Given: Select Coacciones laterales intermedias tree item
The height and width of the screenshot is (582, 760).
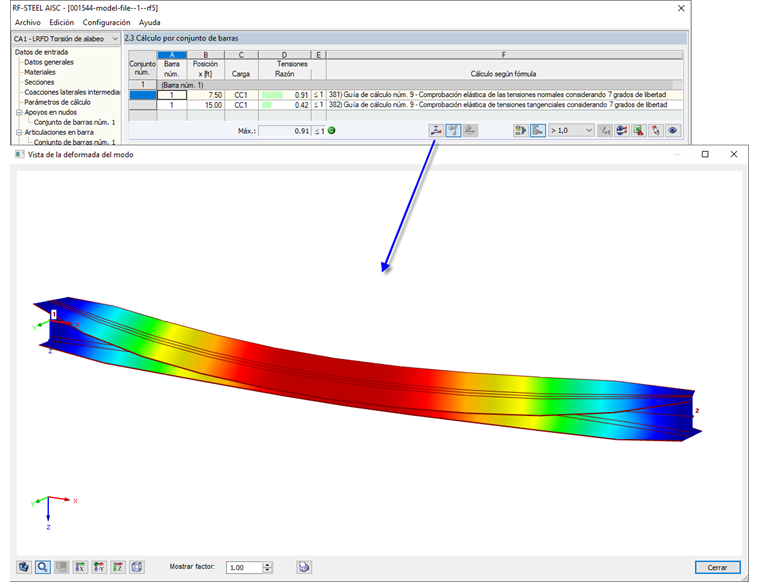Looking at the screenshot, I should tap(72, 92).
